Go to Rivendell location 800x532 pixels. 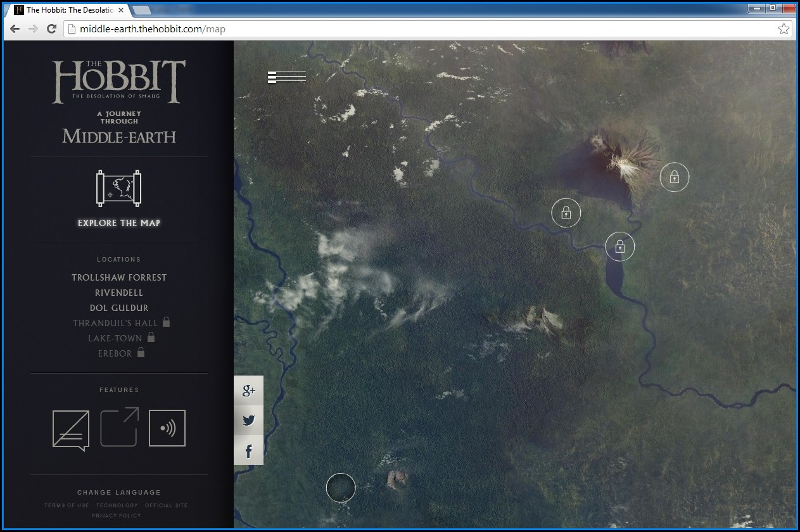(119, 293)
